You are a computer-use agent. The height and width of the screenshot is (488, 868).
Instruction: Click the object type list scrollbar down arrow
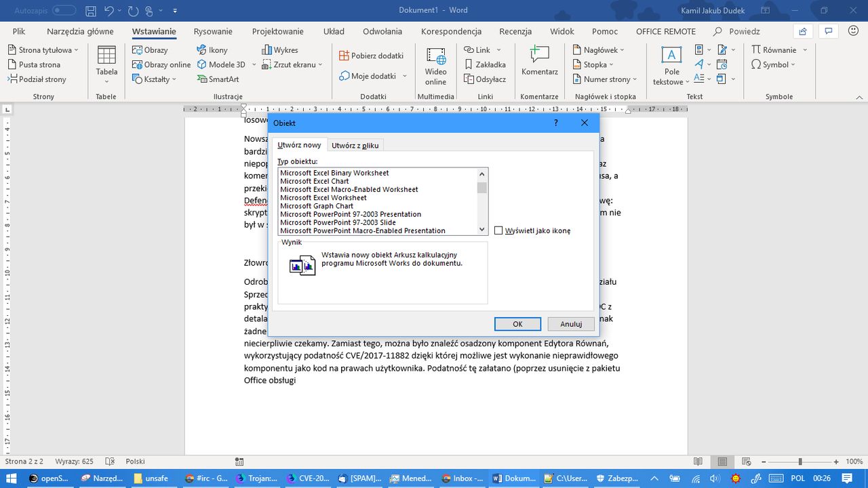tap(482, 230)
